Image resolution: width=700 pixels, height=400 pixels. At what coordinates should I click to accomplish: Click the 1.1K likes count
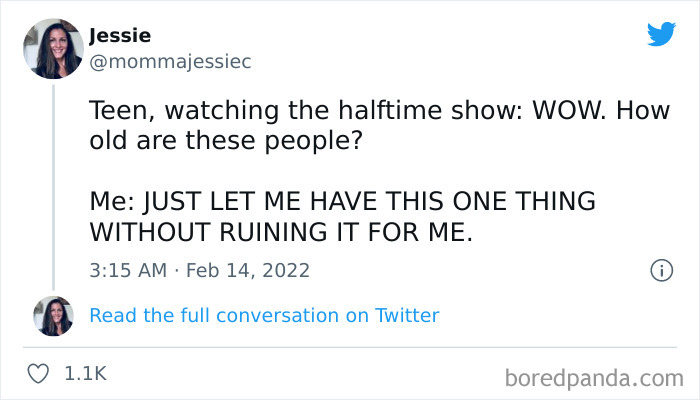(85, 375)
